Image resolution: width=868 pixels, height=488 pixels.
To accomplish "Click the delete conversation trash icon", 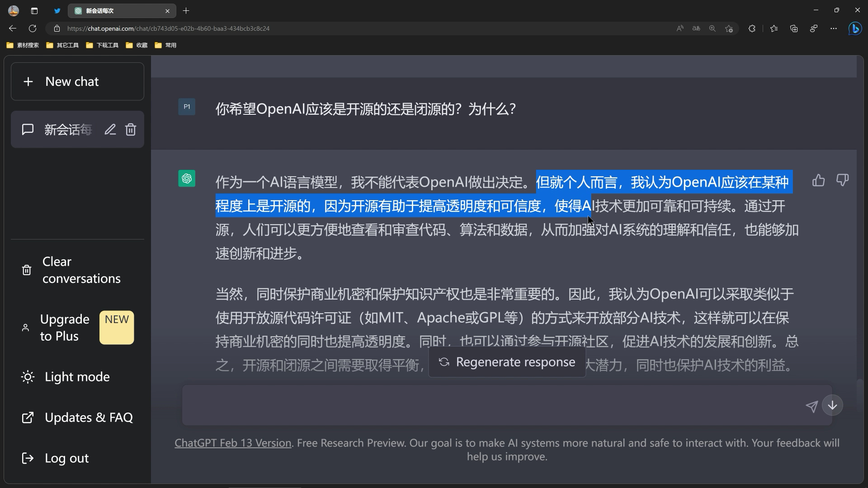I will tap(131, 129).
